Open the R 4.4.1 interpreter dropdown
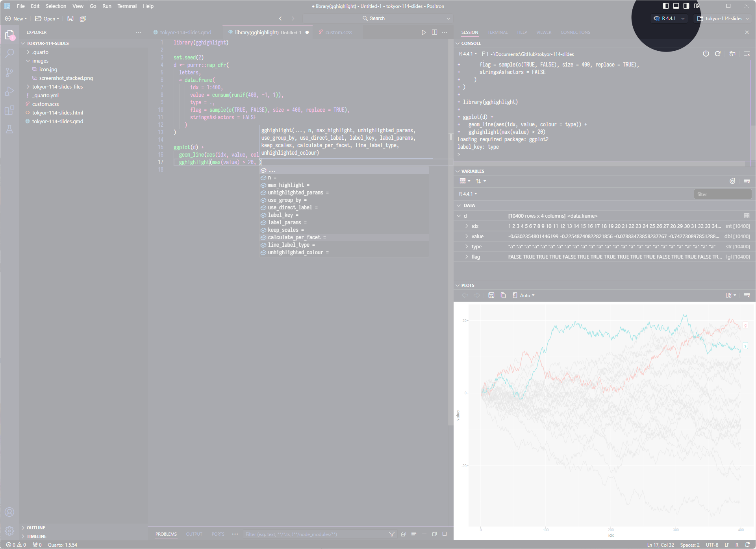The width and height of the screenshot is (756, 549). pos(669,18)
